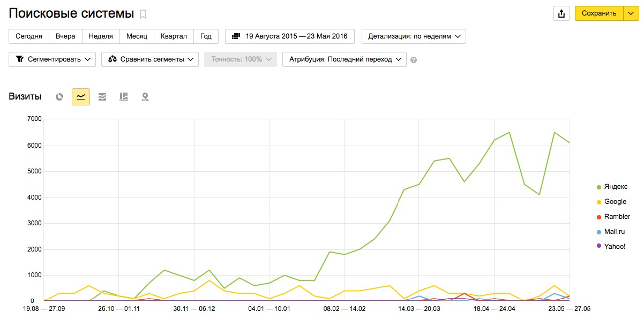
Task: Open the Детализация: по неделям dropdown
Action: 414,36
